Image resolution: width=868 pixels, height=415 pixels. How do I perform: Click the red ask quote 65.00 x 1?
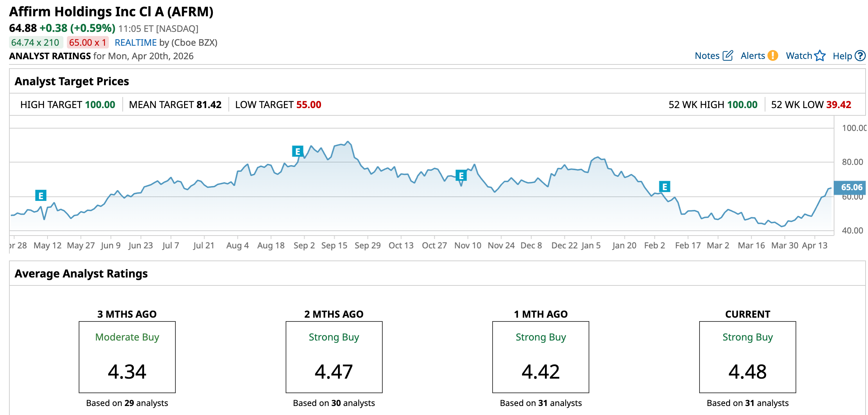[87, 43]
